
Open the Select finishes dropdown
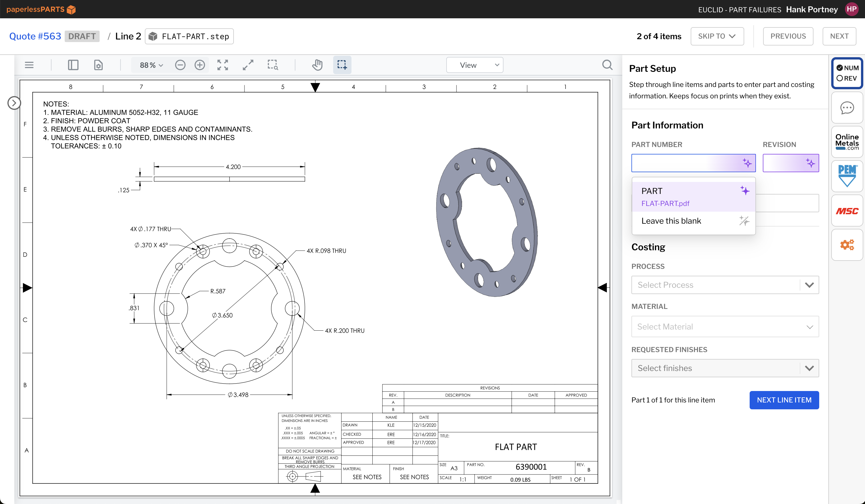(x=725, y=368)
